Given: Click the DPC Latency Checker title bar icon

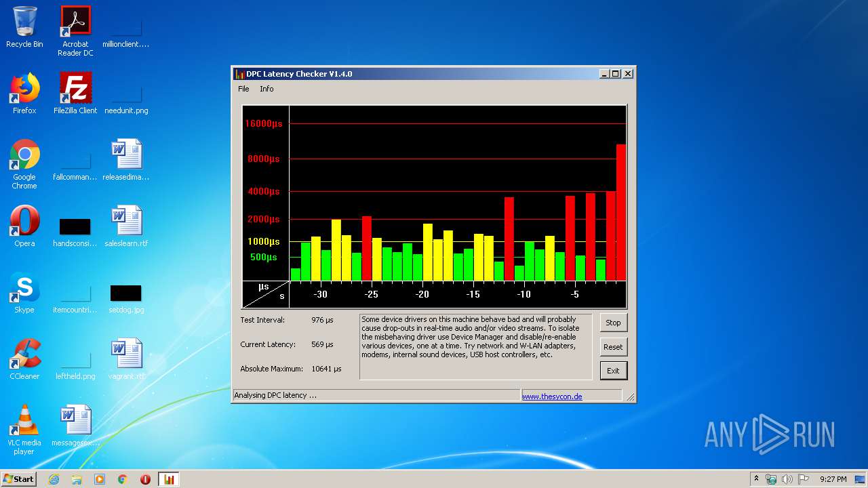Looking at the screenshot, I should [239, 74].
